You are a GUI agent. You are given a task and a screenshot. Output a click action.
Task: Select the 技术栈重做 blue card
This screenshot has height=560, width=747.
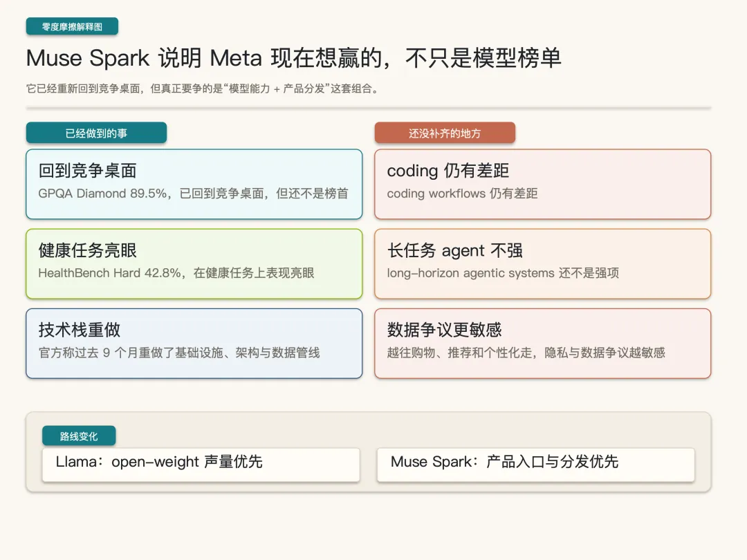pyautogui.click(x=194, y=343)
